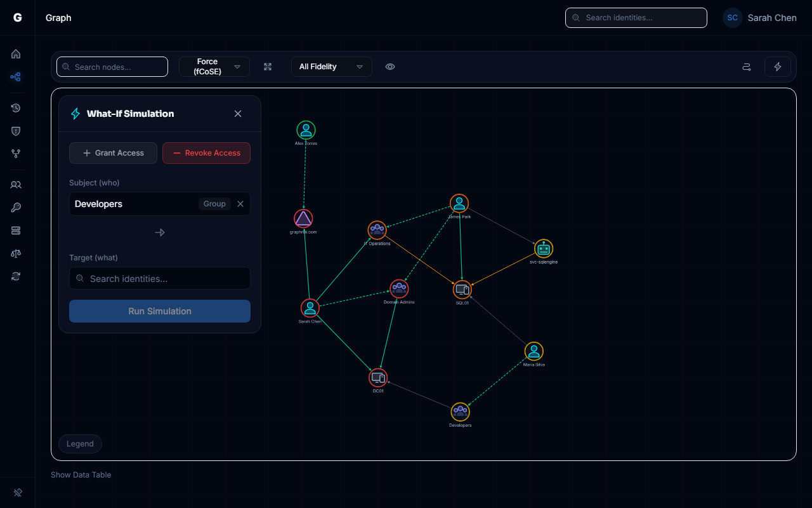Toggle the What-If Simulation lightning button

point(778,67)
